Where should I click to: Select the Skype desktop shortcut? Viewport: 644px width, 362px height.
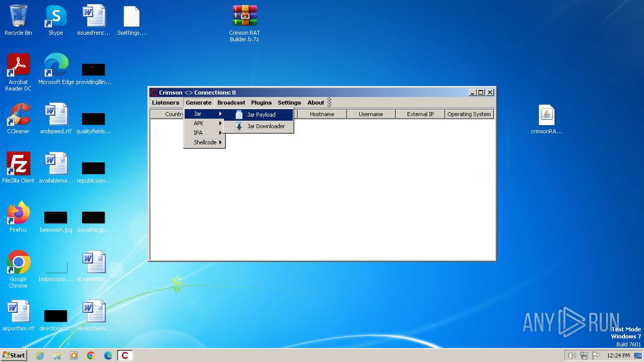[x=56, y=21]
